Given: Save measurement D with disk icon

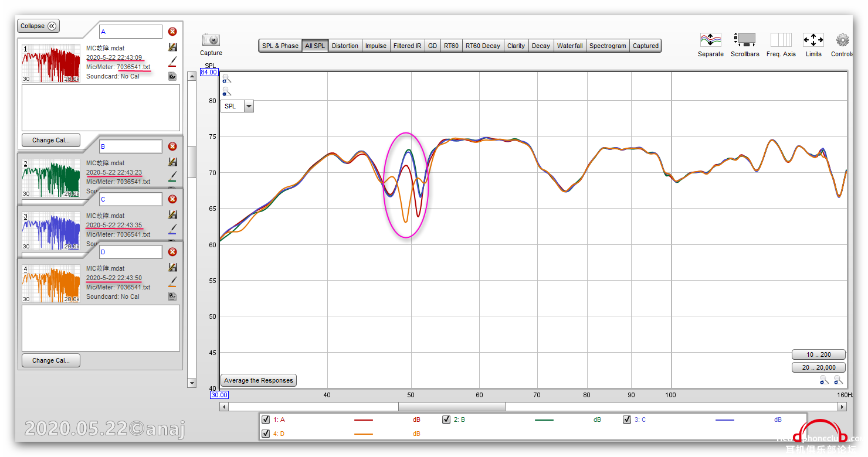Looking at the screenshot, I should (172, 267).
